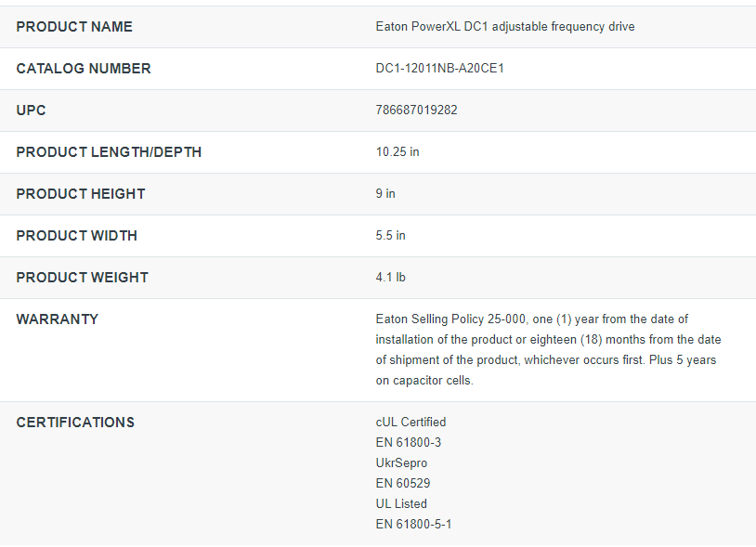Click the WARRANTY row label

[58, 319]
